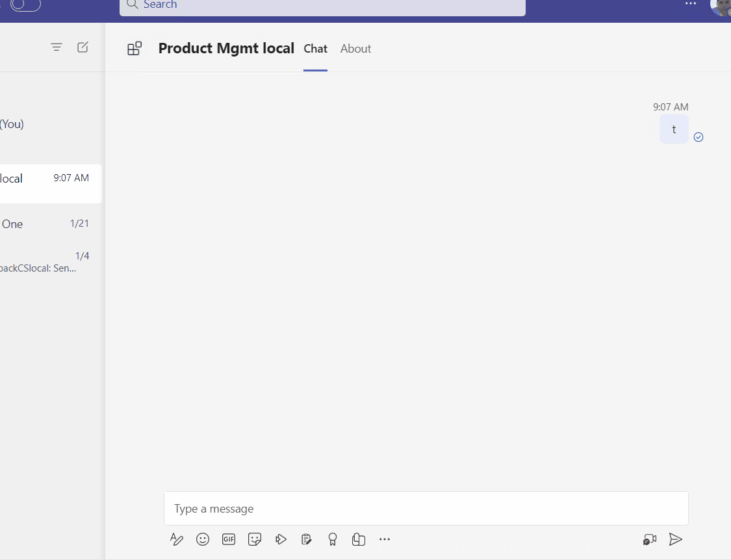Click the sent message 't'
The width and height of the screenshot is (731, 560).
click(674, 129)
